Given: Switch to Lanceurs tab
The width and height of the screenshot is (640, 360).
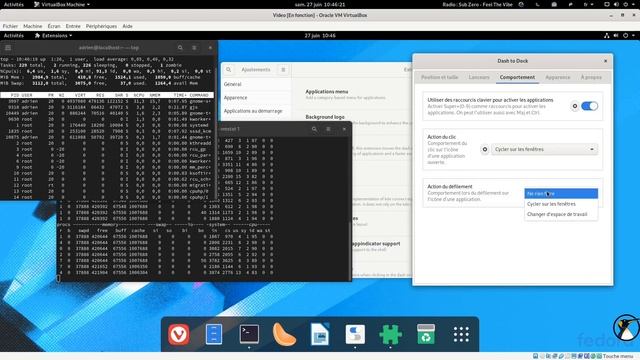Looking at the screenshot, I should tap(479, 77).
